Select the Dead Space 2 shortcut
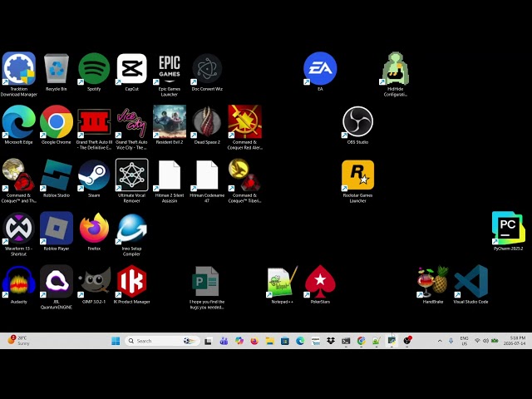The width and height of the screenshot is (532, 399). (x=207, y=125)
